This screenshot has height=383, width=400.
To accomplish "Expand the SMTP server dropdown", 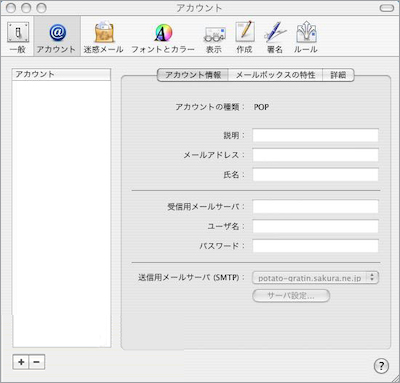I will (x=315, y=277).
